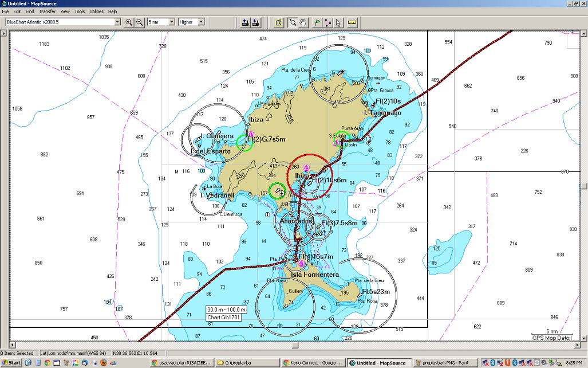The width and height of the screenshot is (588, 368).
Task: Activate the Zoom tool in toolbar
Action: 293,22
